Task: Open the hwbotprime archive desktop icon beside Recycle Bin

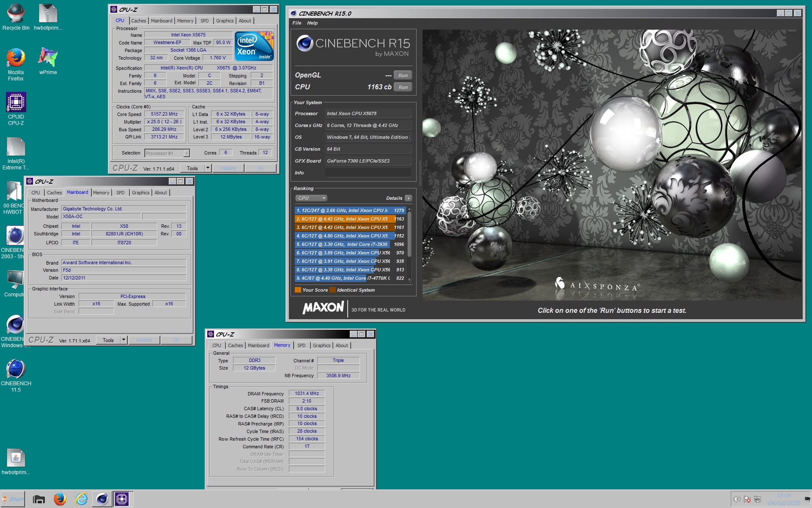Action: click(48, 17)
